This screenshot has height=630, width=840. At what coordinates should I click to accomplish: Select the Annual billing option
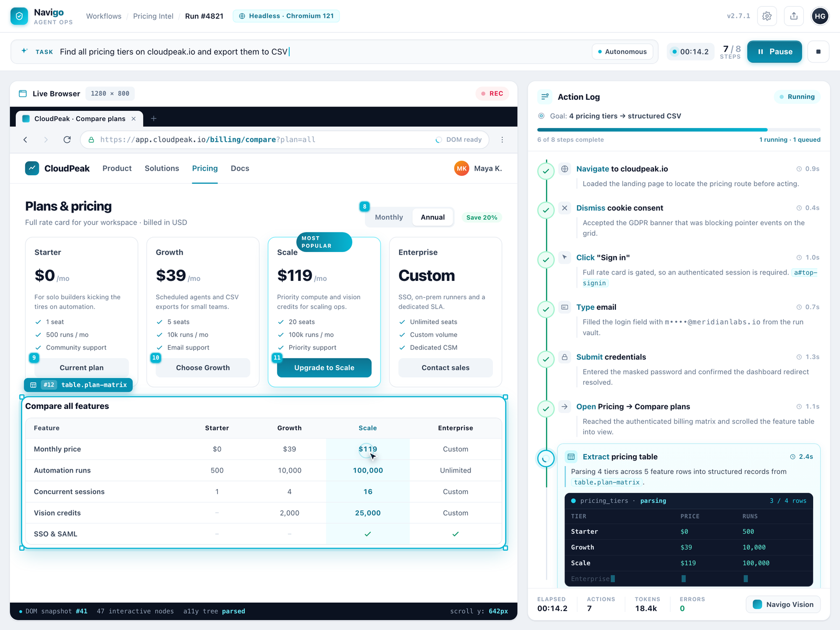point(433,217)
